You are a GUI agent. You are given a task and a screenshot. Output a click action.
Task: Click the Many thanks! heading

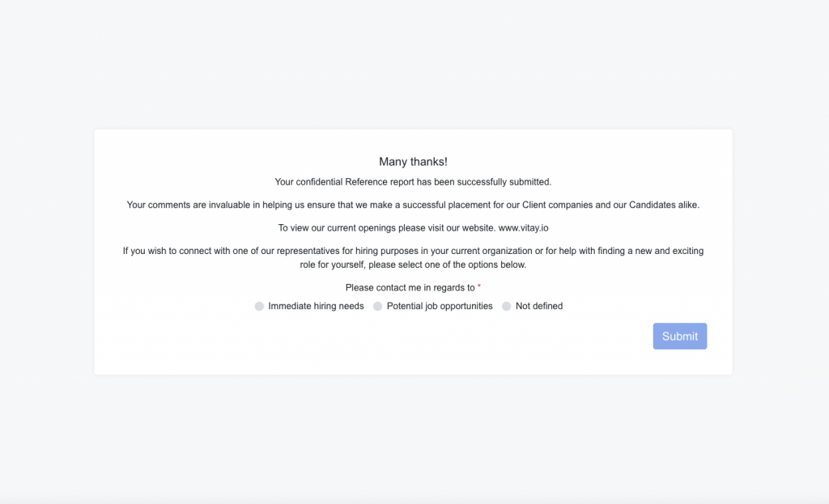click(x=413, y=162)
